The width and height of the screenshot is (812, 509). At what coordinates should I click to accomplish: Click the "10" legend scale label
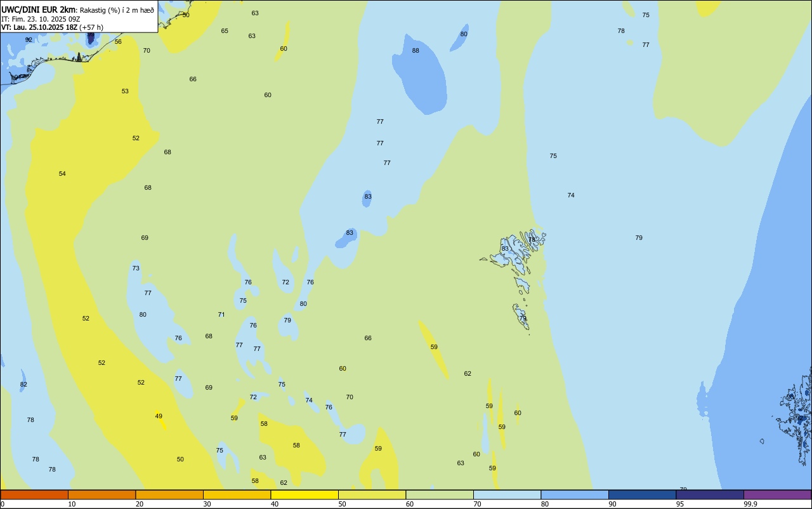72,504
